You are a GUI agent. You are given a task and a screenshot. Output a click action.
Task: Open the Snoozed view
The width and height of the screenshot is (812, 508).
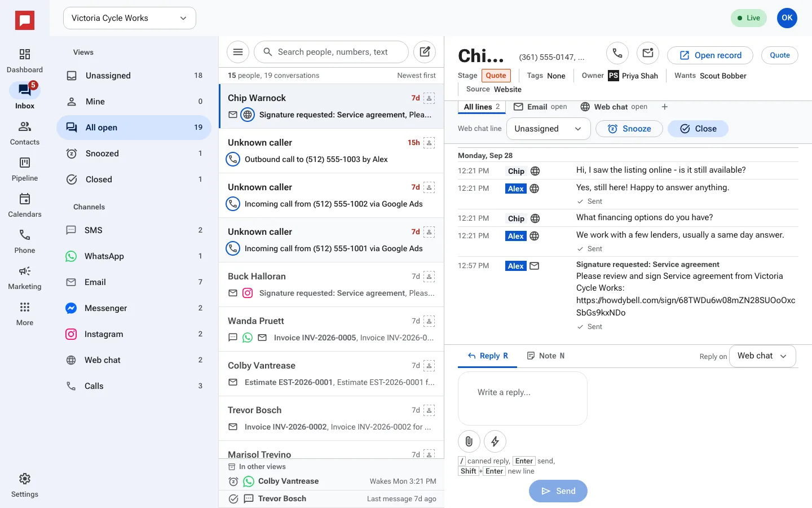click(x=134, y=154)
